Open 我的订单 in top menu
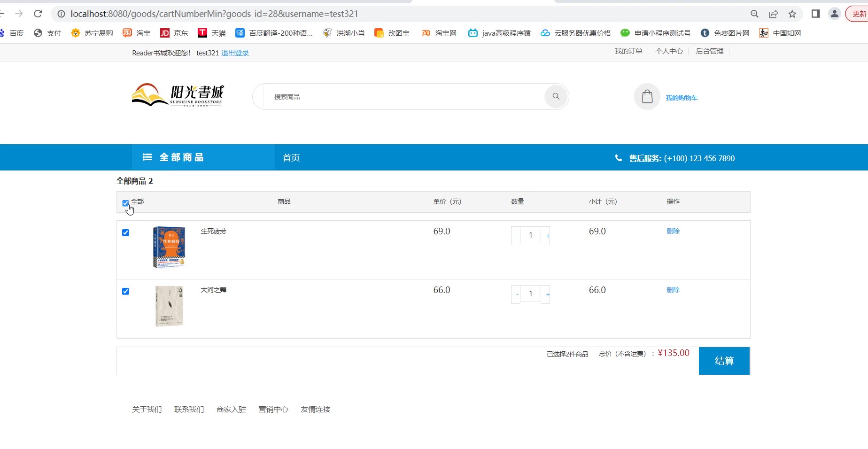This screenshot has width=868, height=449. coord(628,51)
